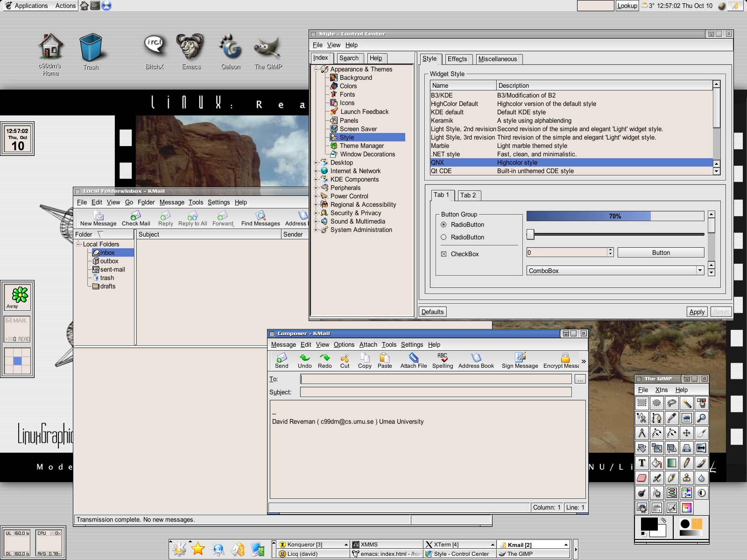Viewport: 747px width, 560px height.
Task: Select the Scissors selection tool in GIMP
Action: (642, 418)
